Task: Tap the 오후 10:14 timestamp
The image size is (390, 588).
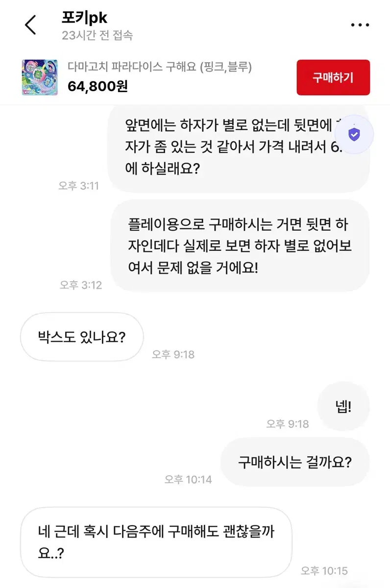Action: coord(188,479)
